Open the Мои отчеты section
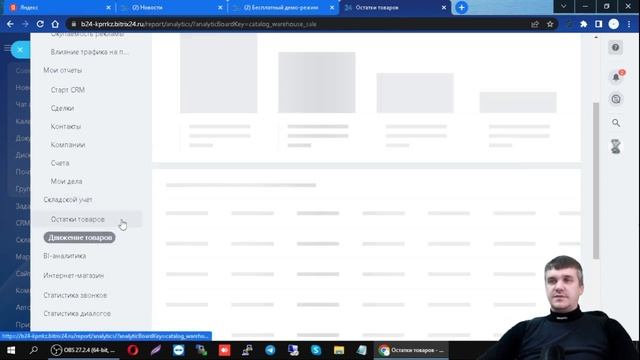Viewport: 640px width, 360px height. click(x=62, y=70)
